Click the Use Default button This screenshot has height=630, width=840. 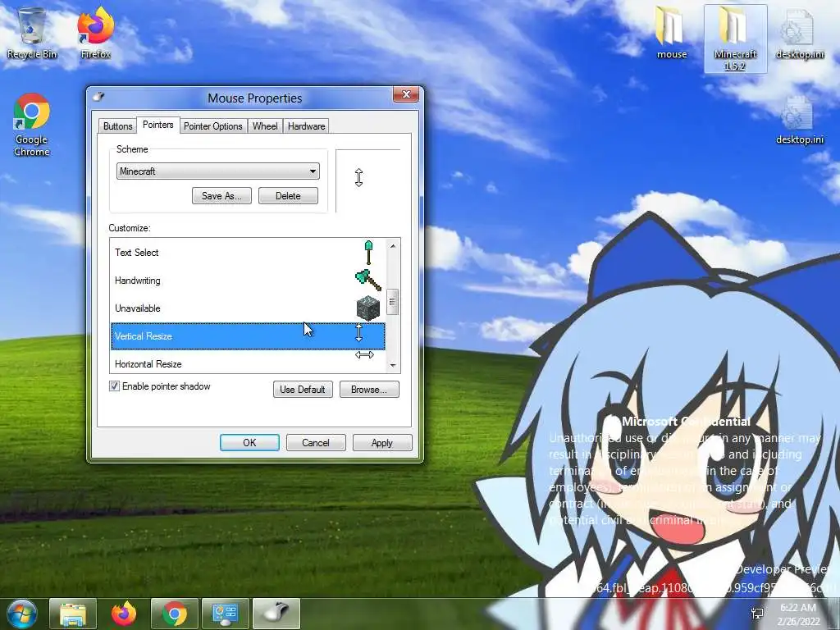[303, 390]
